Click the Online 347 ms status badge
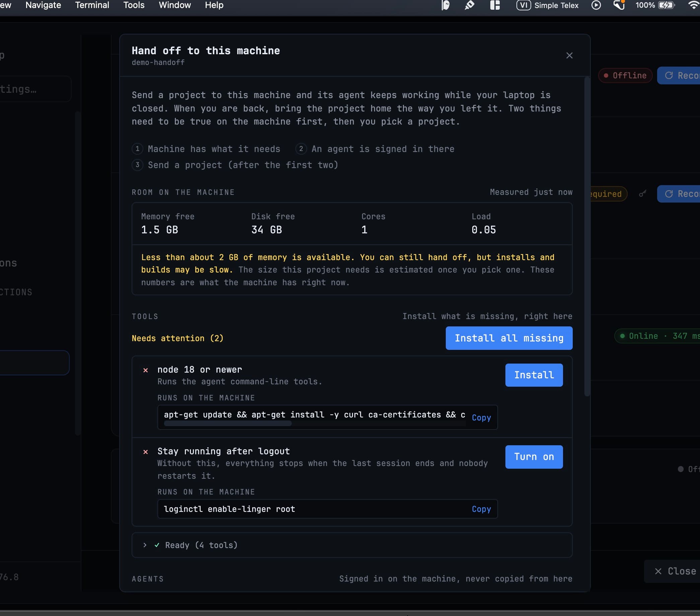The width and height of the screenshot is (700, 616). click(657, 336)
